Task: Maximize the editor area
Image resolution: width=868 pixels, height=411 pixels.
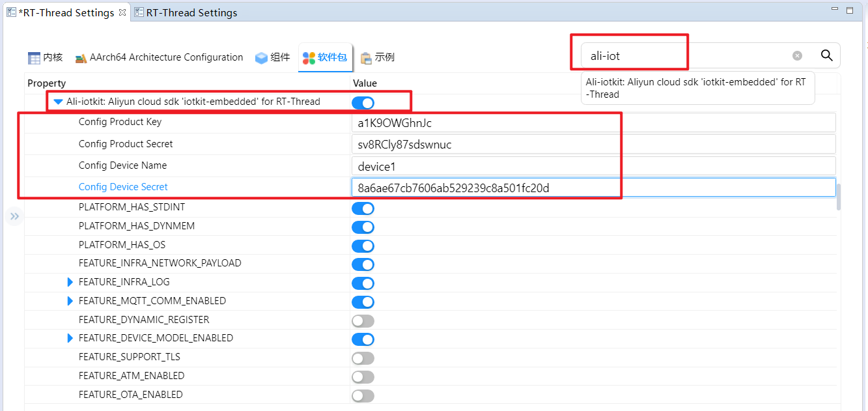Action: 849,10
